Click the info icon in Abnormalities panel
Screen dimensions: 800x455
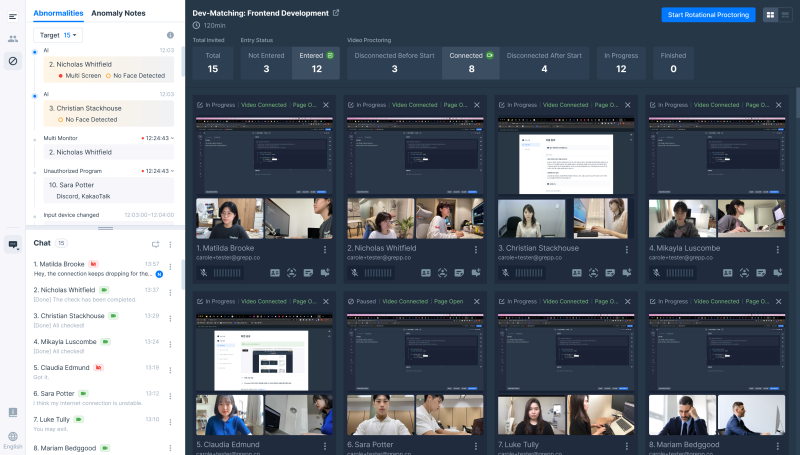point(170,35)
